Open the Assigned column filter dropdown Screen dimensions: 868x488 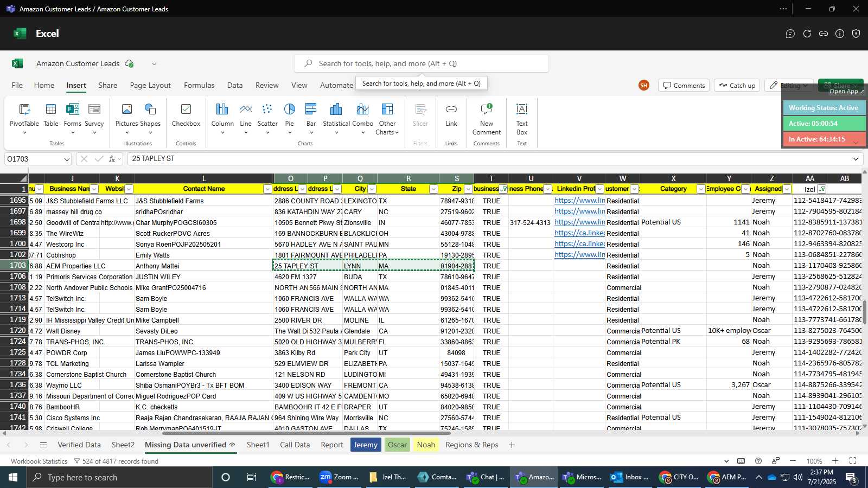click(x=787, y=189)
